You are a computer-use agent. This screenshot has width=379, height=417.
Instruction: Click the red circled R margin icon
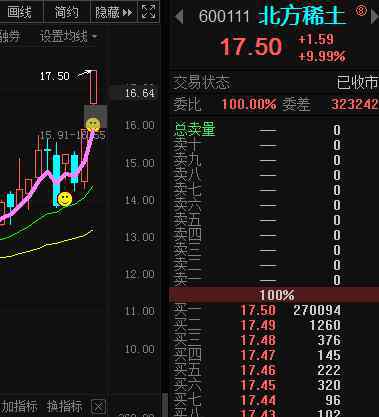(x=361, y=11)
